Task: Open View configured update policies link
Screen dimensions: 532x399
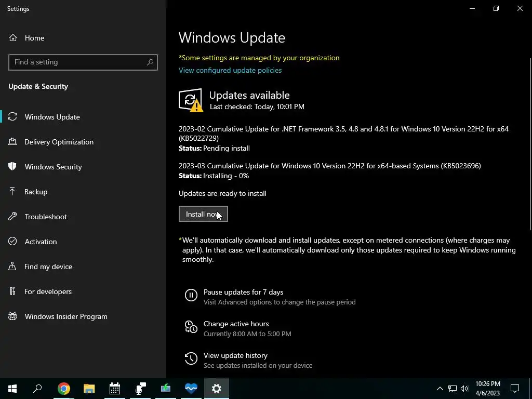Action: coord(230,70)
